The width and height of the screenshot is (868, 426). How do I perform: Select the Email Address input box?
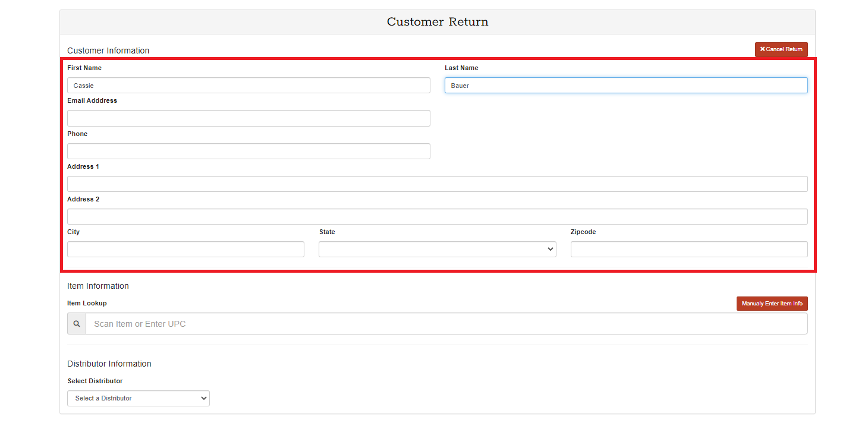(249, 118)
